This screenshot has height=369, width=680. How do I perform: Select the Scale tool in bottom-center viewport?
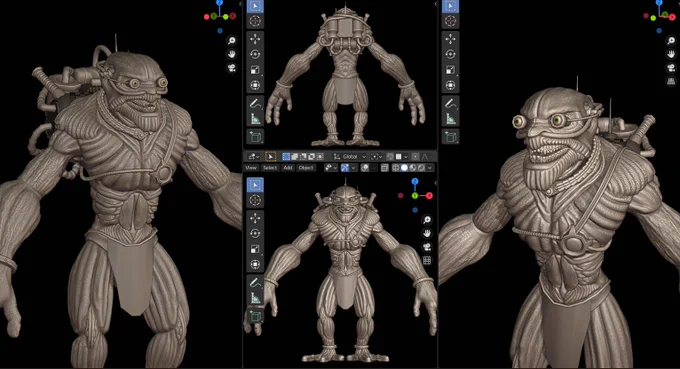click(255, 249)
